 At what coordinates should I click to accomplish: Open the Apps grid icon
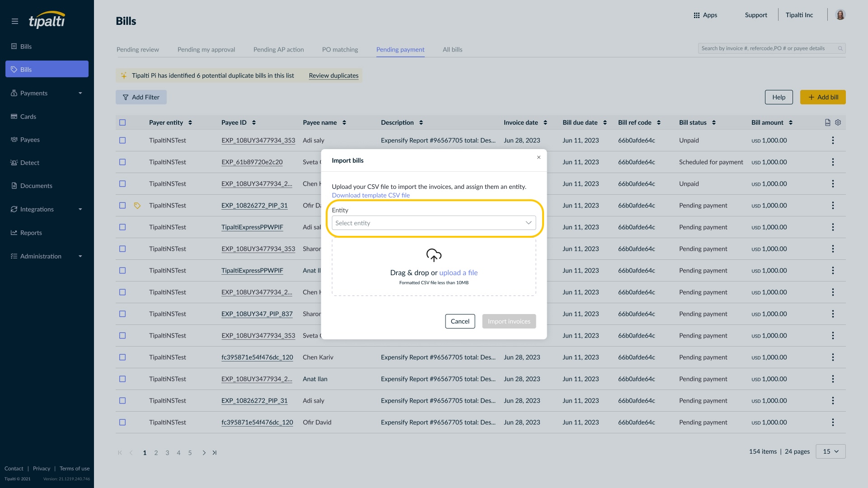click(697, 15)
